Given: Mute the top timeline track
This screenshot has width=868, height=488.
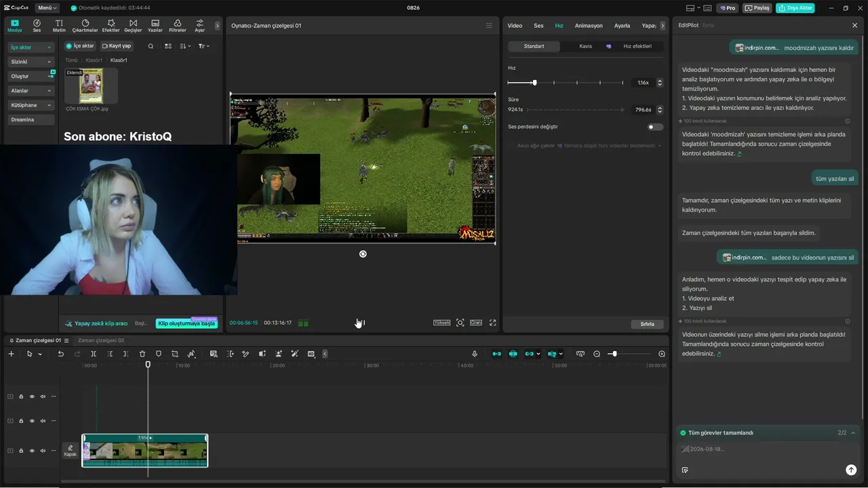Looking at the screenshot, I should tap(43, 396).
